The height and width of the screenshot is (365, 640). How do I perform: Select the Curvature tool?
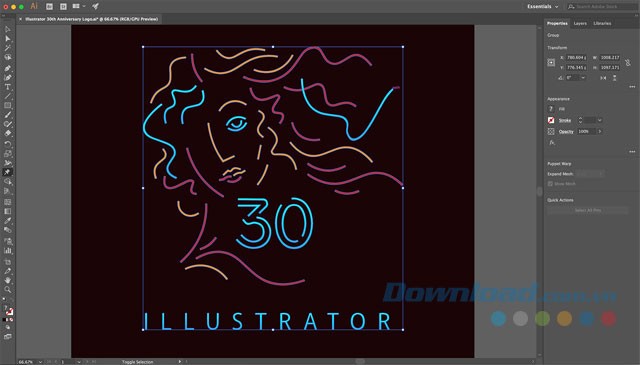pos(7,77)
